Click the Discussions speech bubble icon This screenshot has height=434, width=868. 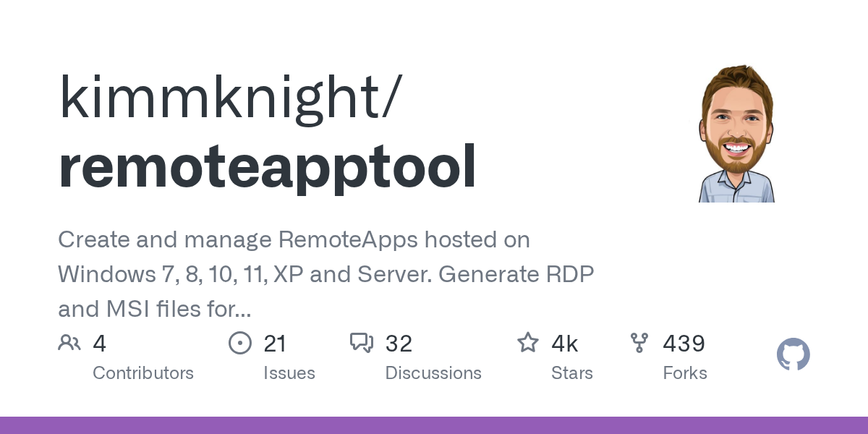click(x=362, y=342)
